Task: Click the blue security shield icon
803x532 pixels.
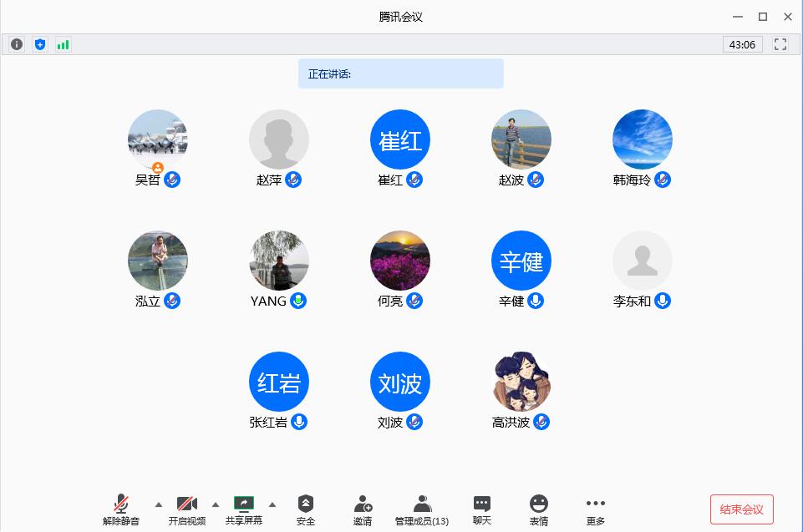Action: 39,44
